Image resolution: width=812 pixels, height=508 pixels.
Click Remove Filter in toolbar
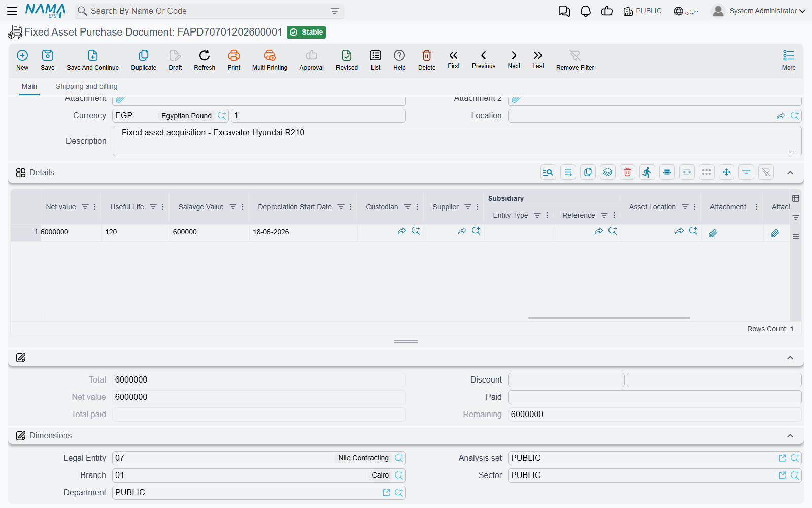click(575, 59)
